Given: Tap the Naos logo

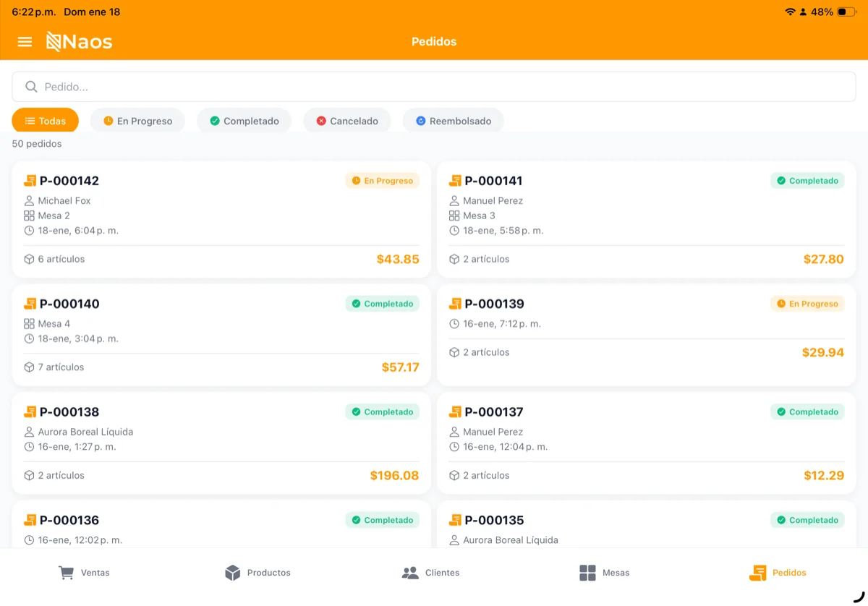Looking at the screenshot, I should (80, 42).
